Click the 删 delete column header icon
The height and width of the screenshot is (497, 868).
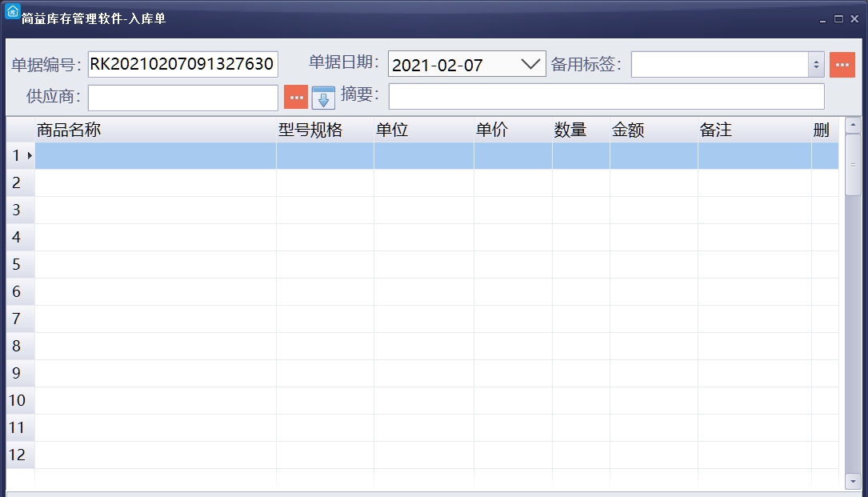tap(822, 130)
